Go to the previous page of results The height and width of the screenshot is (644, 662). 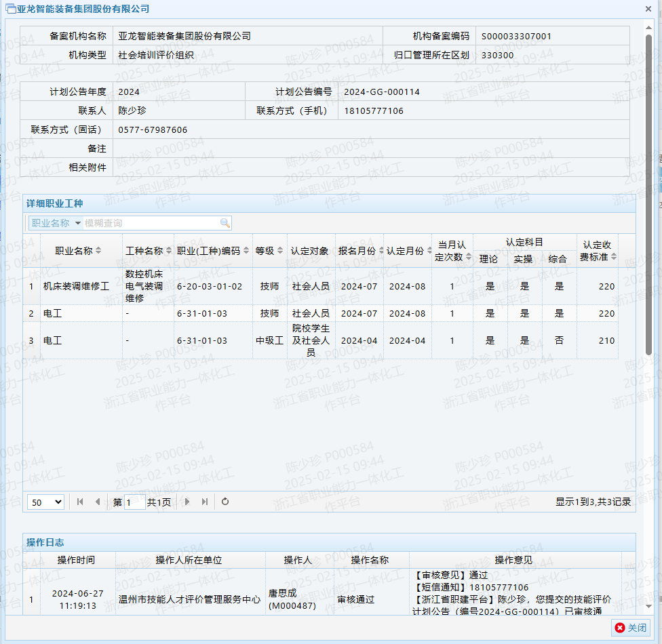(97, 502)
